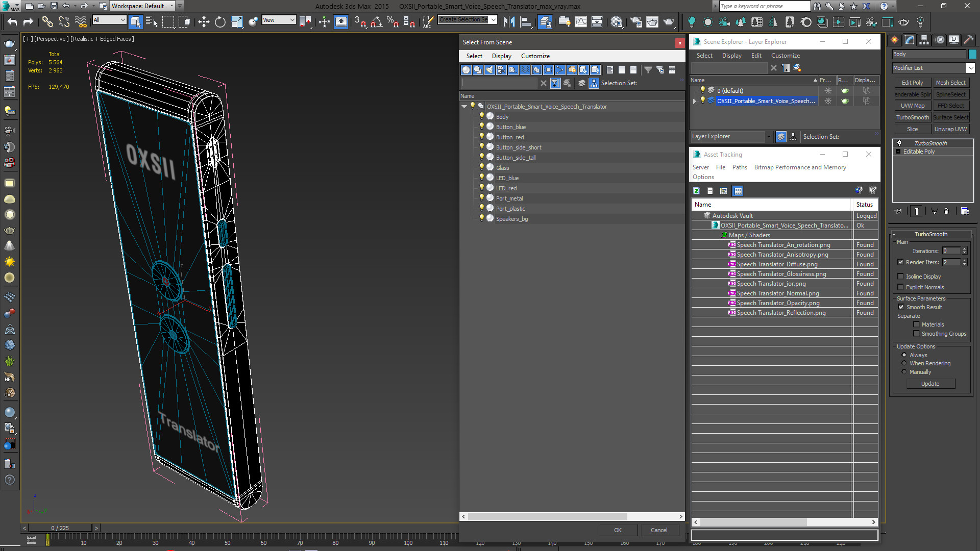The height and width of the screenshot is (551, 980).
Task: Click Undo arrow in main toolbar
Action: 12,21
